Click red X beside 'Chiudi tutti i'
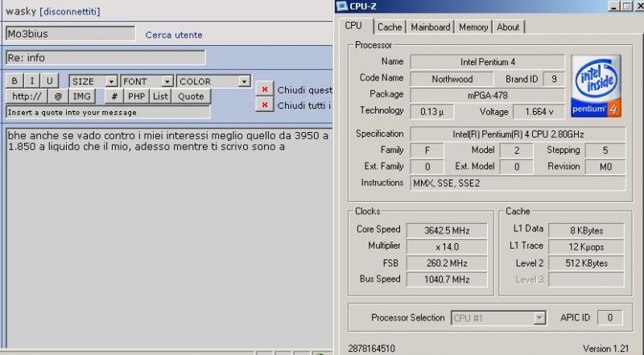 pos(263,105)
